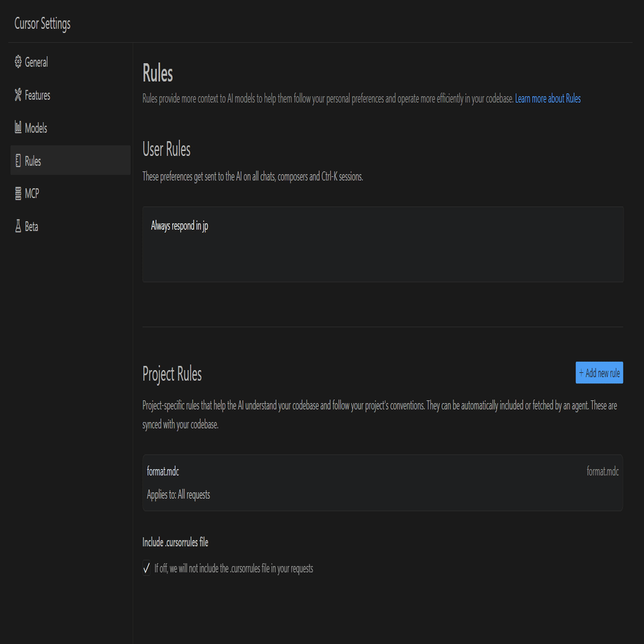Viewport: 644px width, 644px height.
Task: Open the General settings tab label
Action: (x=37, y=63)
